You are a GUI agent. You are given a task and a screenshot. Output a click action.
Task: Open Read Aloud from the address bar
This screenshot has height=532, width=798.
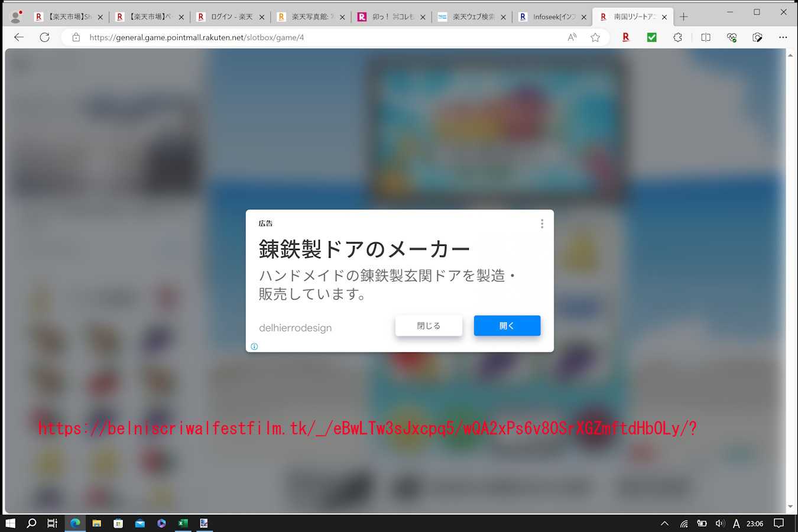[x=572, y=37]
